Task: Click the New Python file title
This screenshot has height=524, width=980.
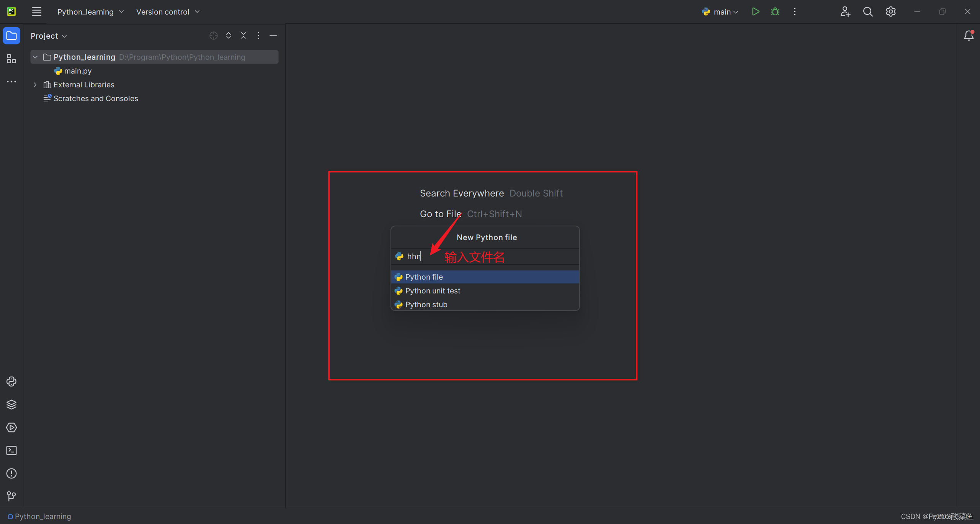Action: (x=487, y=237)
